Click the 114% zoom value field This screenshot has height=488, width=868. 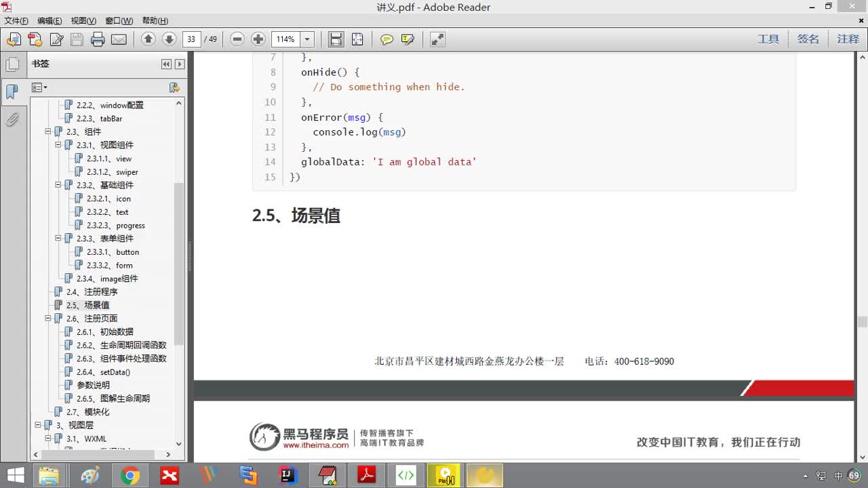coord(285,39)
